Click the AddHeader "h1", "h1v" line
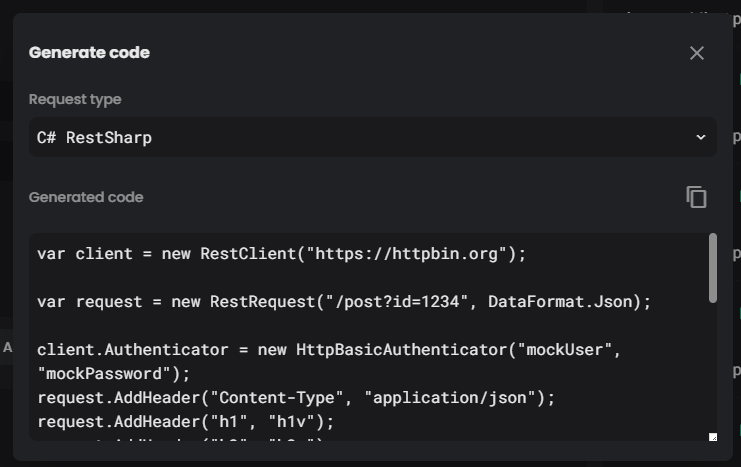 pyautogui.click(x=186, y=422)
